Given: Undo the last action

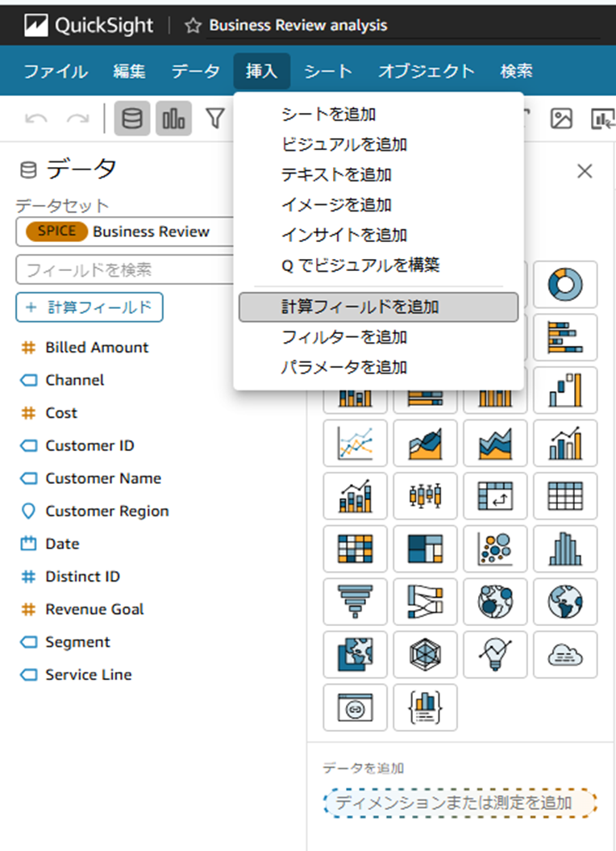Looking at the screenshot, I should (36, 119).
